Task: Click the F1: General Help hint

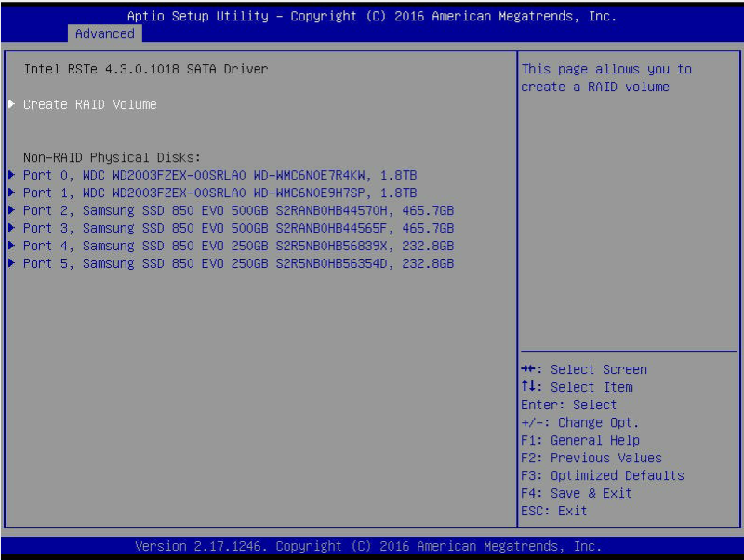Action: click(x=580, y=440)
